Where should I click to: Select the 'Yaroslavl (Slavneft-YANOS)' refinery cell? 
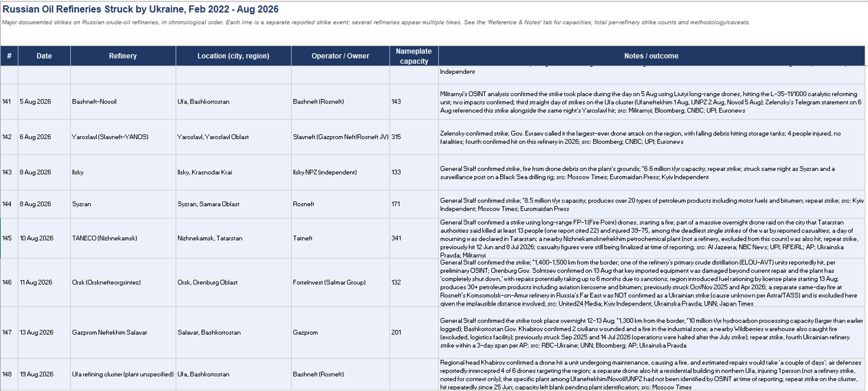123,137
